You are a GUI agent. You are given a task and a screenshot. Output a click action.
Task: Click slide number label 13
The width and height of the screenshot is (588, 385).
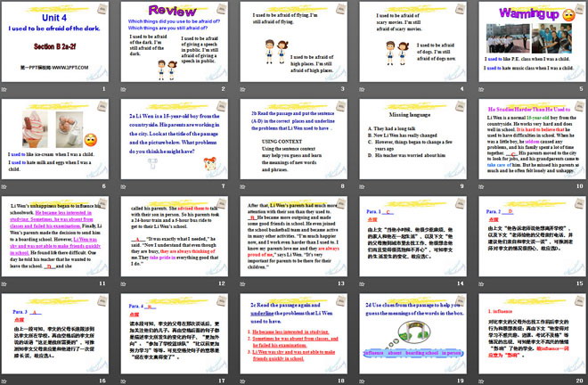click(x=341, y=283)
